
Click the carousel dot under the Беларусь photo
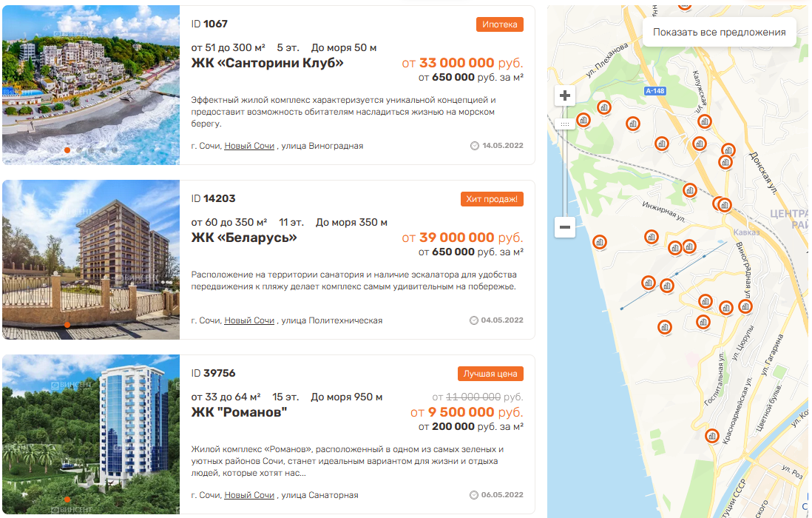click(x=67, y=324)
